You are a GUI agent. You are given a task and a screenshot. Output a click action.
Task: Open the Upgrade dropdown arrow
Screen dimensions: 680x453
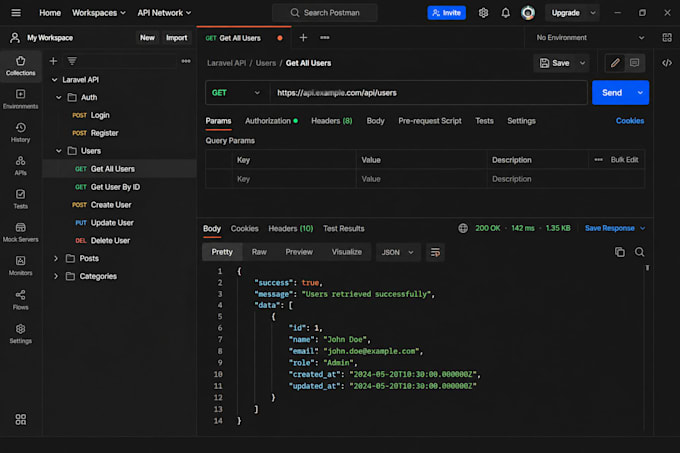593,13
